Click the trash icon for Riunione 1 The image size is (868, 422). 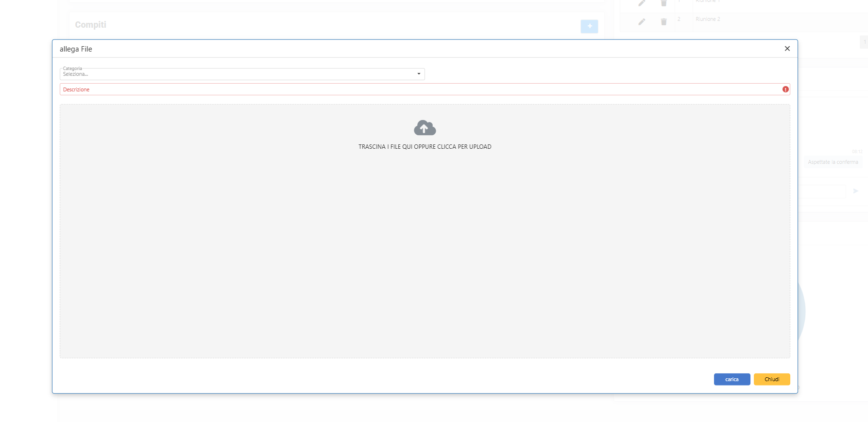664,3
